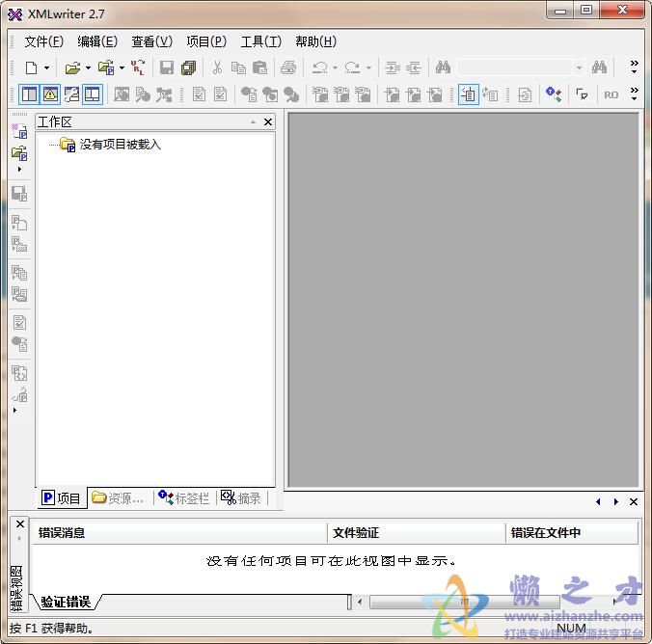Click the Save floppy disk icon
The width and height of the screenshot is (652, 644).
pyautogui.click(x=167, y=67)
